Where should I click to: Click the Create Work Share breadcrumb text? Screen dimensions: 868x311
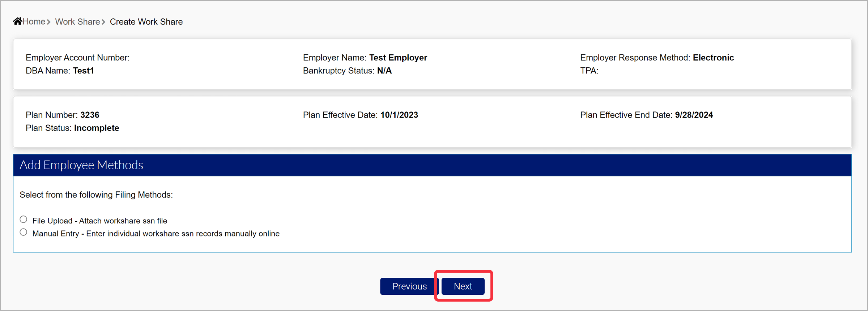(146, 22)
